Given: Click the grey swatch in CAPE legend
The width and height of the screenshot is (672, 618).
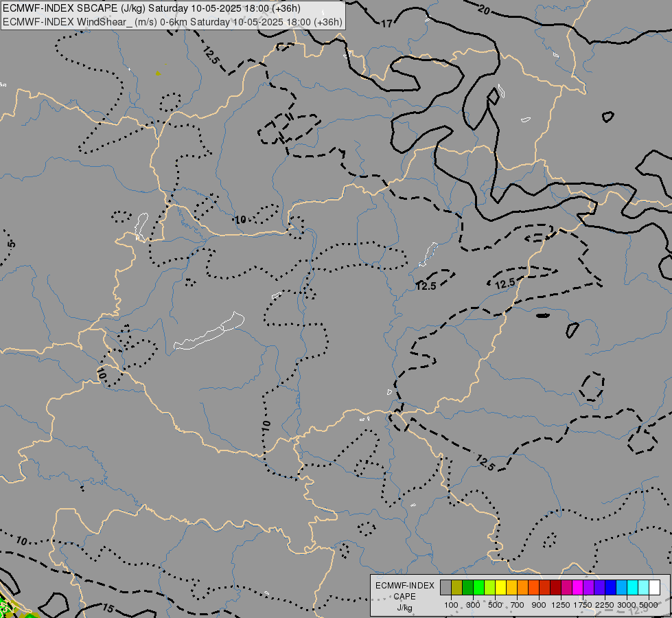Looking at the screenshot, I should pyautogui.click(x=445, y=588).
